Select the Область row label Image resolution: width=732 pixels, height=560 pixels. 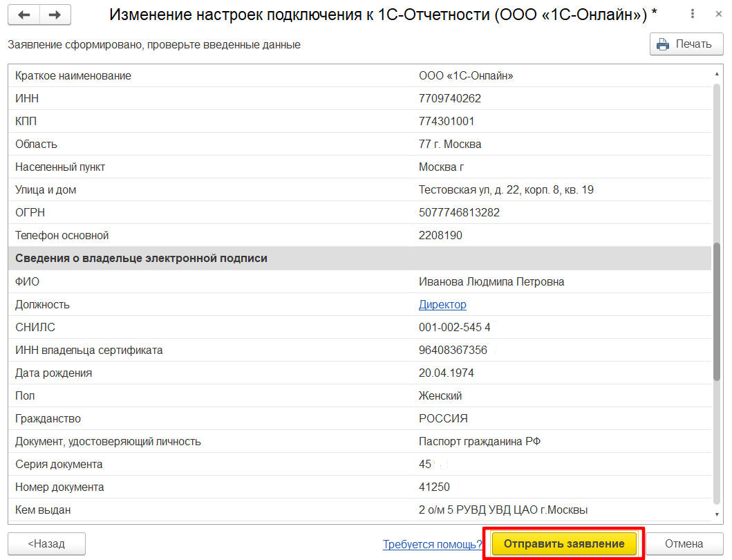click(36, 144)
